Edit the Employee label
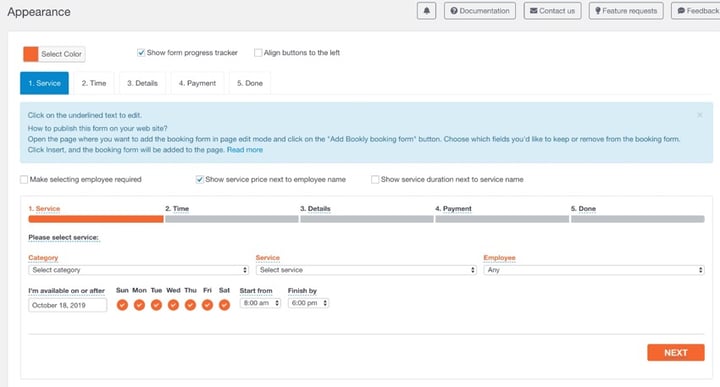720x387 pixels. coord(499,258)
